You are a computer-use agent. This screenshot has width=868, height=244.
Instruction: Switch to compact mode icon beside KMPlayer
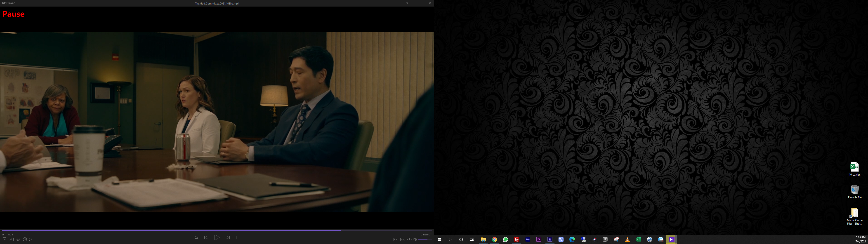[20, 3]
